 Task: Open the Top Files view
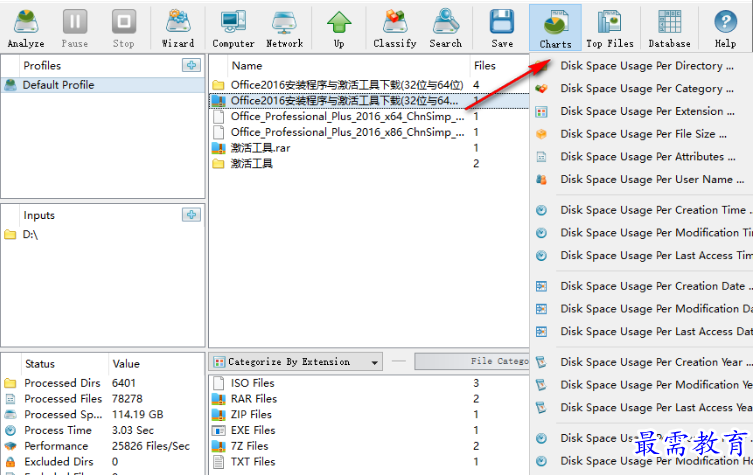(x=610, y=28)
